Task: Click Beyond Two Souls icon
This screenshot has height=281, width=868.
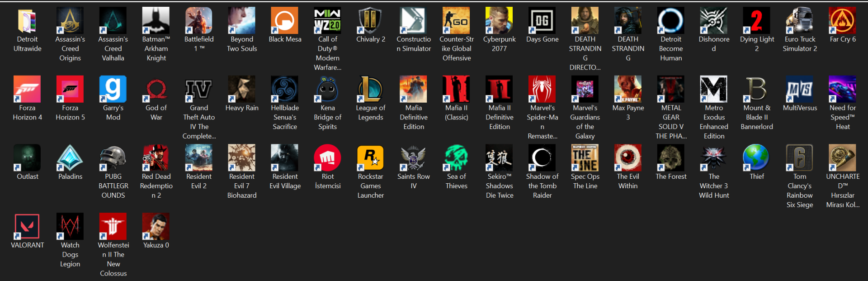Action: [x=242, y=21]
